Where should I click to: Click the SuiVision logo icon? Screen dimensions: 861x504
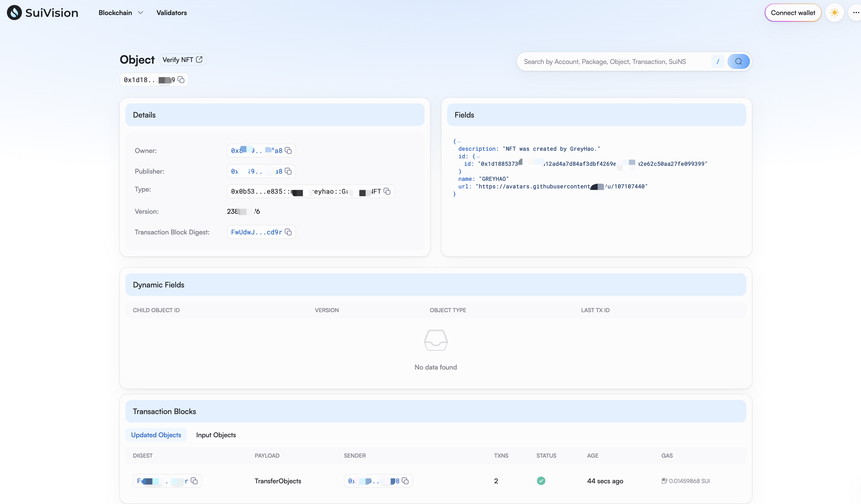click(14, 13)
